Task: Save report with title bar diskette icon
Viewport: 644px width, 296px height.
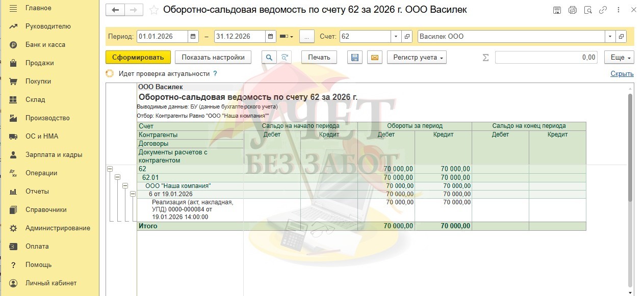Action: click(x=557, y=10)
